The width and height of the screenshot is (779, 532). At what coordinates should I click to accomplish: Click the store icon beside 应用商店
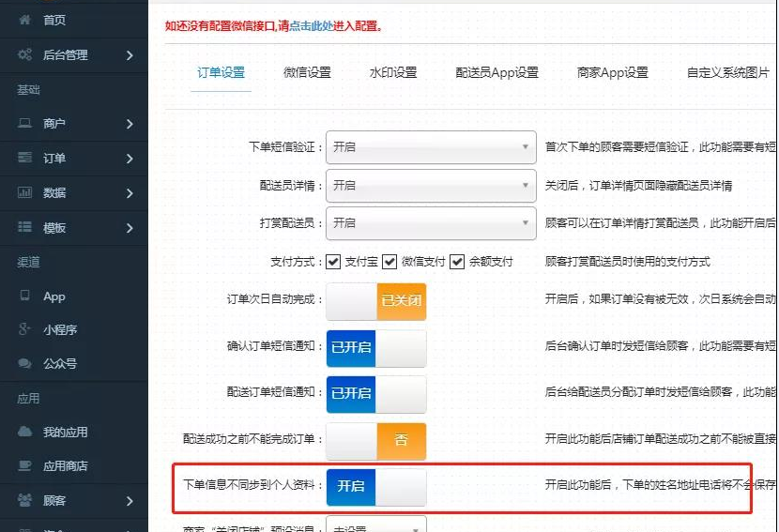coord(24,466)
